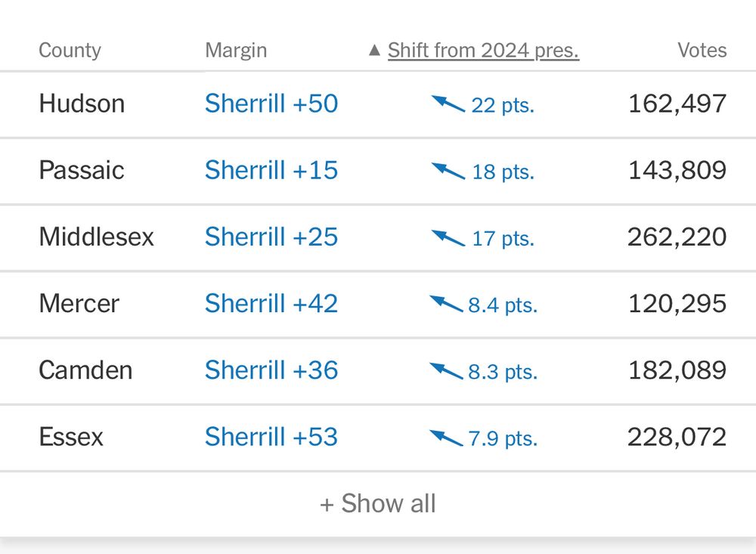Click the shift arrow icon for Hudson
This screenshot has width=756, height=554.
click(x=448, y=104)
